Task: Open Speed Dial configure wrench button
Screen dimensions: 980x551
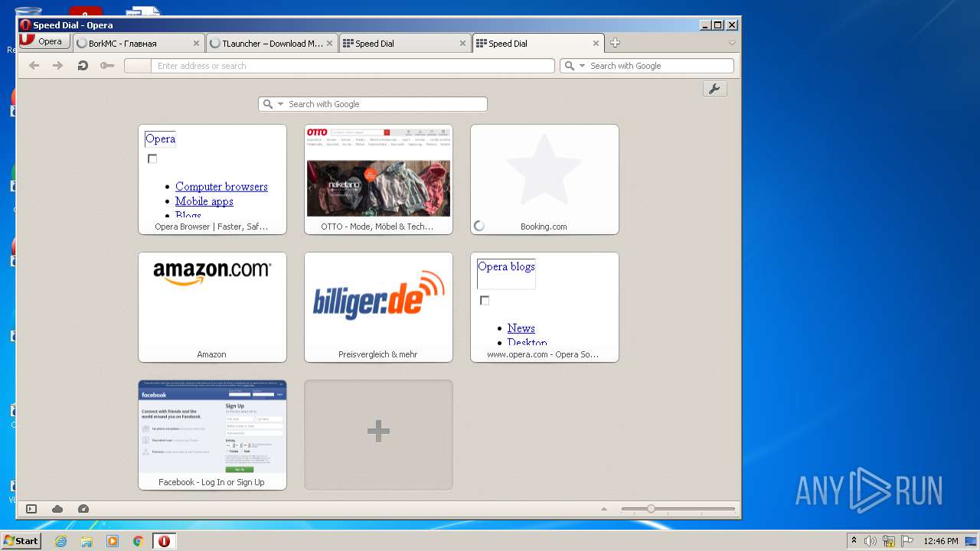Action: pos(714,89)
